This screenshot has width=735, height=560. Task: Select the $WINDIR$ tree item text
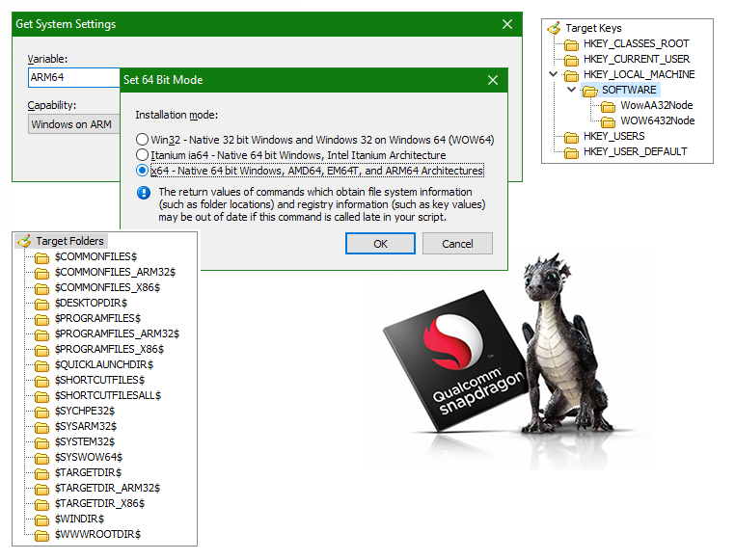tap(80, 519)
